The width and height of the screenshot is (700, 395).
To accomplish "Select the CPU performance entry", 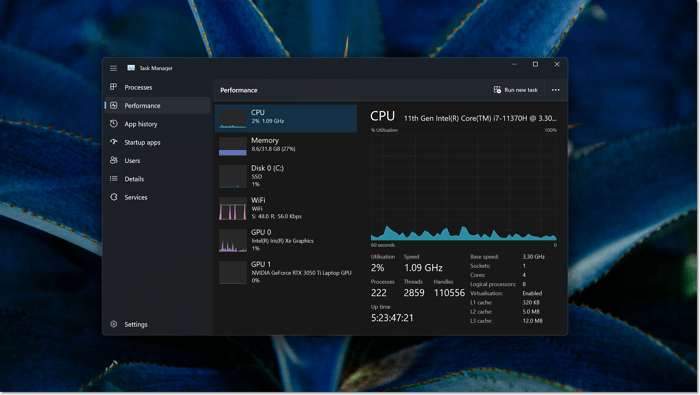I will coord(286,118).
